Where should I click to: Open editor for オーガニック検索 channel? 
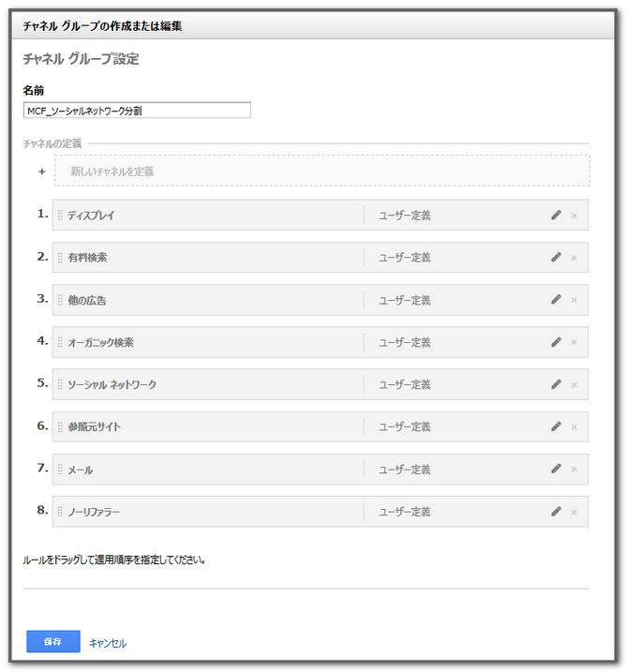(556, 341)
